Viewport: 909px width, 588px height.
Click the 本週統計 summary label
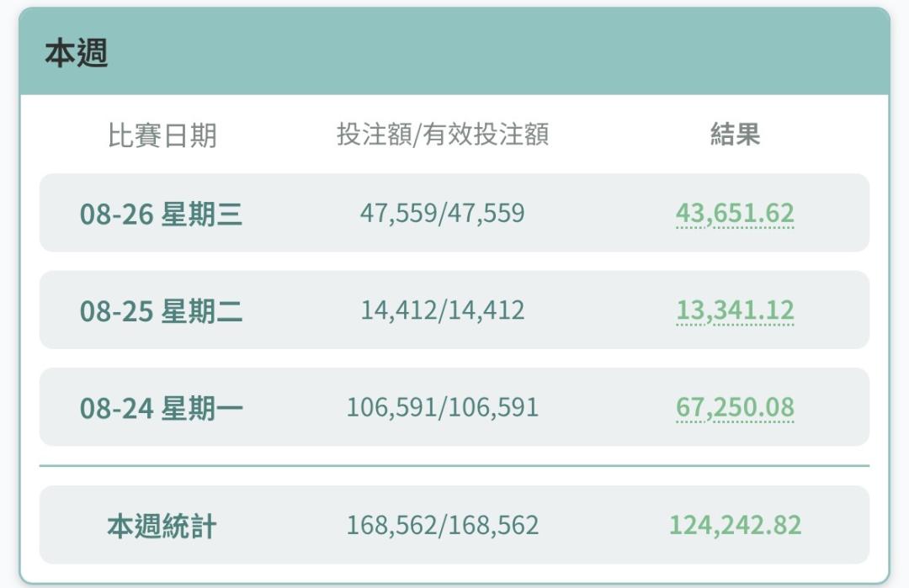click(x=162, y=526)
